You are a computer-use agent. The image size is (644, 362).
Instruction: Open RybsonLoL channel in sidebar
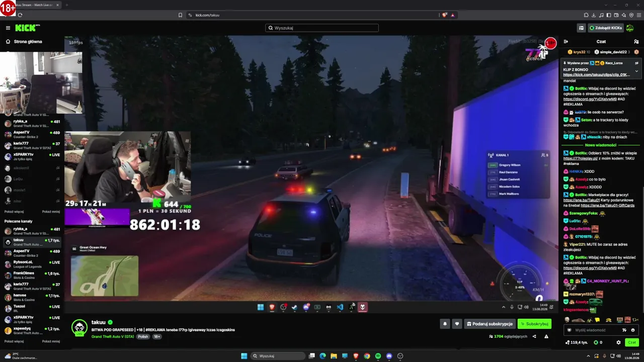click(x=32, y=264)
